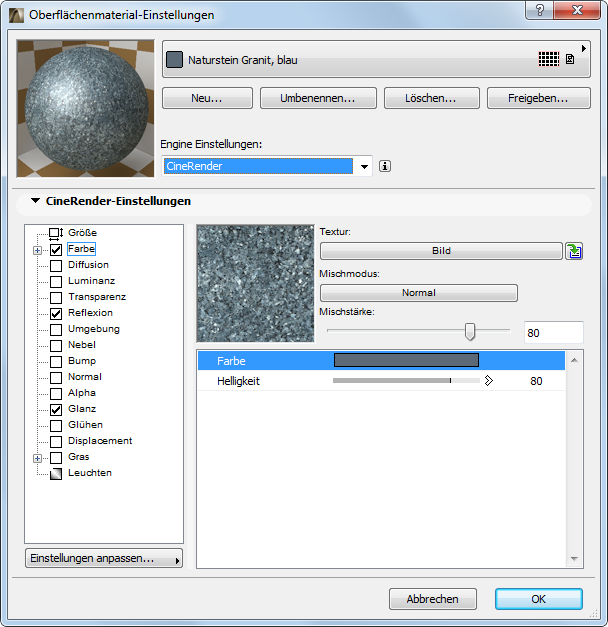Enable the Gras channel checkbox
This screenshot has width=608, height=627.
[56, 458]
